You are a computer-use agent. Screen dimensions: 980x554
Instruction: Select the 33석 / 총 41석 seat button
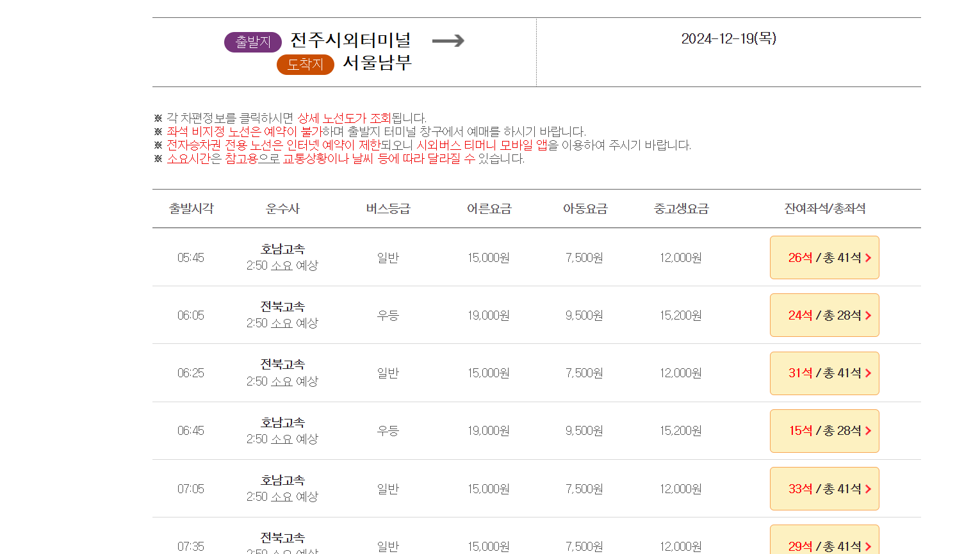coord(824,489)
